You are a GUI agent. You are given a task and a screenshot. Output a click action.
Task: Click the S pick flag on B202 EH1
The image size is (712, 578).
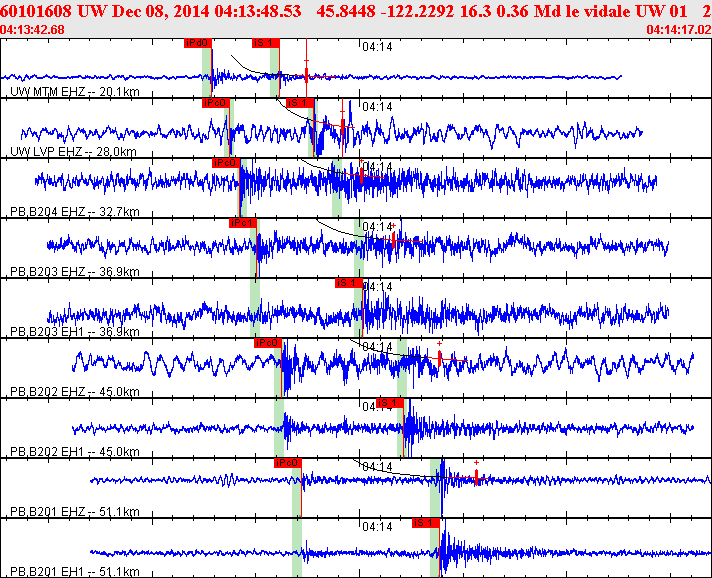coord(389,403)
